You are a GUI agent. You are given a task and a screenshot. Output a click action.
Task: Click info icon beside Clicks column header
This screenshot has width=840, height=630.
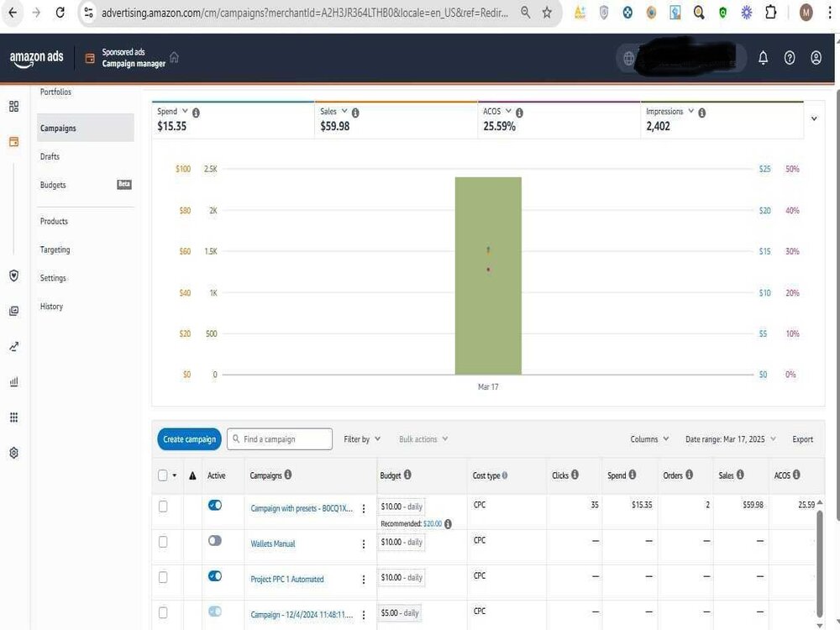click(575, 475)
